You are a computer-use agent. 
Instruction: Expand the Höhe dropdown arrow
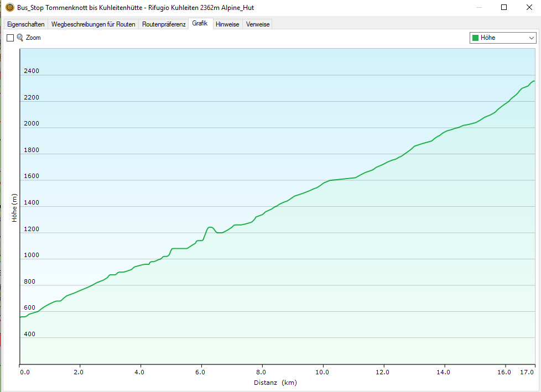coord(532,38)
